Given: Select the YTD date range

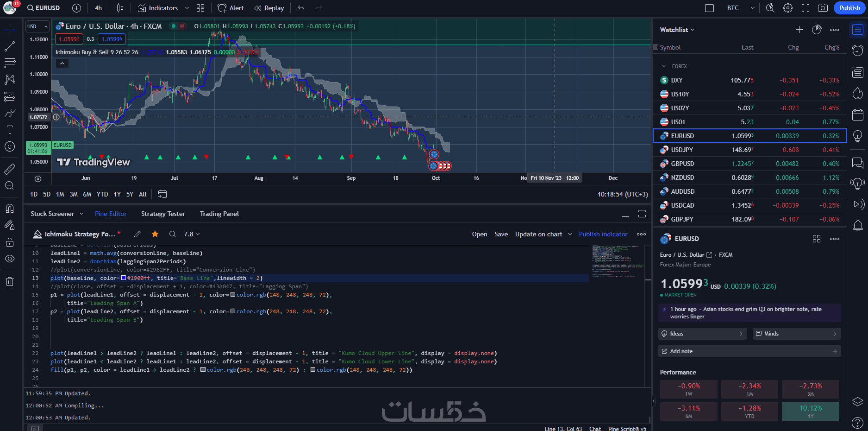Looking at the screenshot, I should tap(102, 194).
